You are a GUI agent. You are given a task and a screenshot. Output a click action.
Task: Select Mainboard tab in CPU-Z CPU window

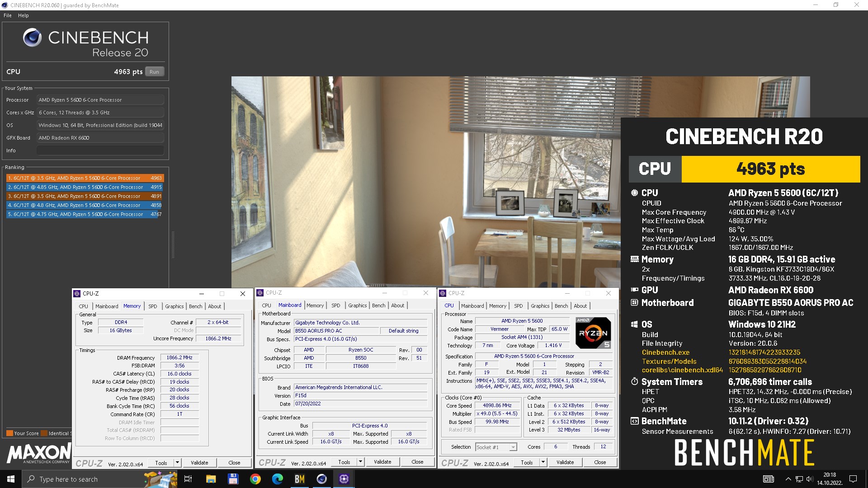pyautogui.click(x=472, y=306)
